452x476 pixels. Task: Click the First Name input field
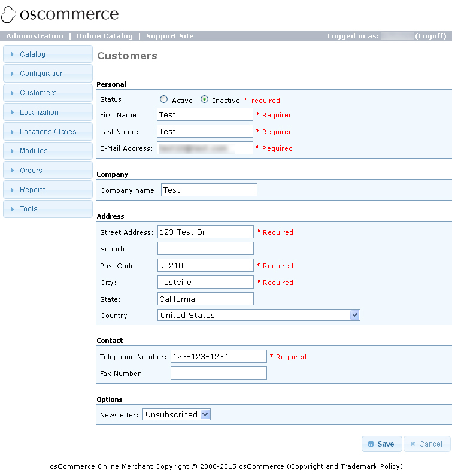coord(205,114)
